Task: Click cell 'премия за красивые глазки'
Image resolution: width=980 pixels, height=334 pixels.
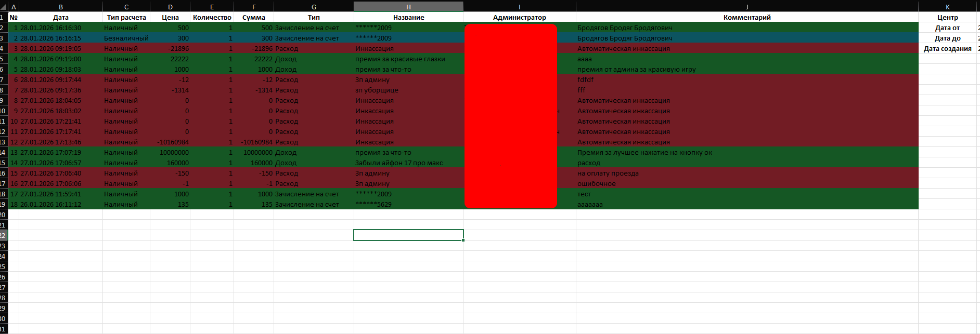Action: (x=400, y=59)
